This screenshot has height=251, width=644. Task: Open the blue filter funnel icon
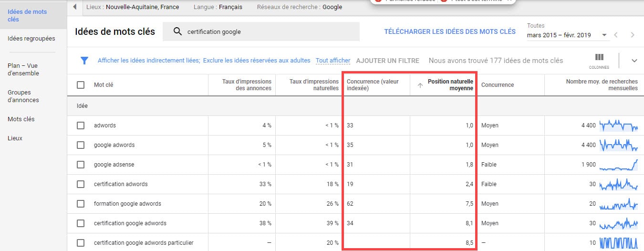click(x=84, y=61)
